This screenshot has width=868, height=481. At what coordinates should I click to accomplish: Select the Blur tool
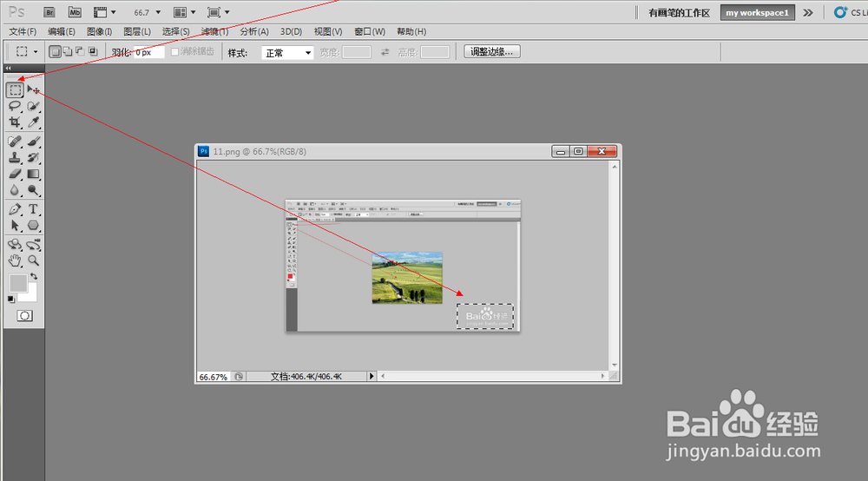(15, 190)
